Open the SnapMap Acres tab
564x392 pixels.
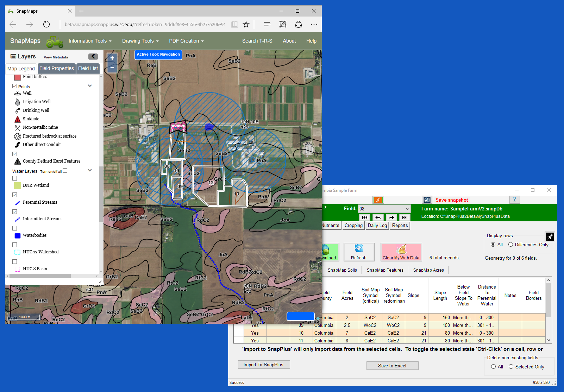click(x=428, y=270)
